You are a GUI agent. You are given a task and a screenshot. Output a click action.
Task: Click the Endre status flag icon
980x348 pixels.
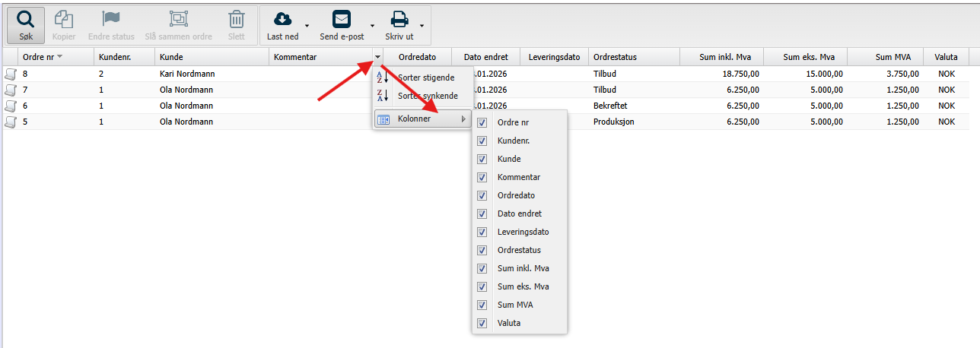coord(111,20)
